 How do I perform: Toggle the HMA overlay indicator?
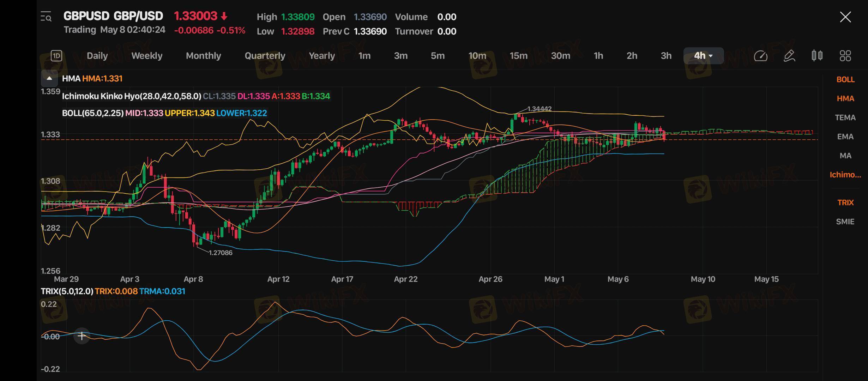pyautogui.click(x=845, y=98)
